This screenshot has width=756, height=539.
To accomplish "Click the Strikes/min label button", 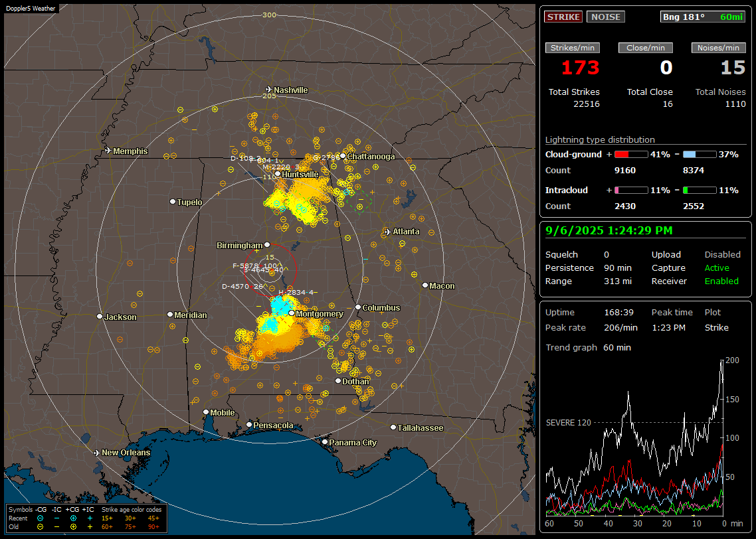I will 572,48.
